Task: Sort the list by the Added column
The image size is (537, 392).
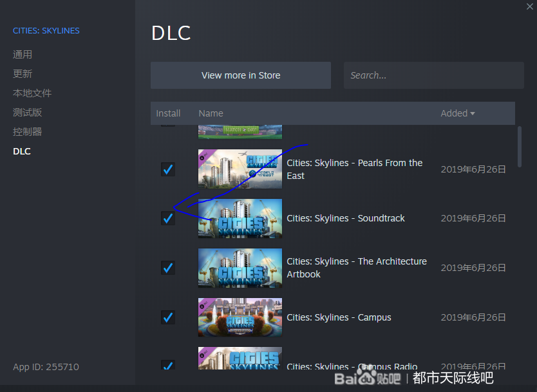Action: (x=458, y=113)
